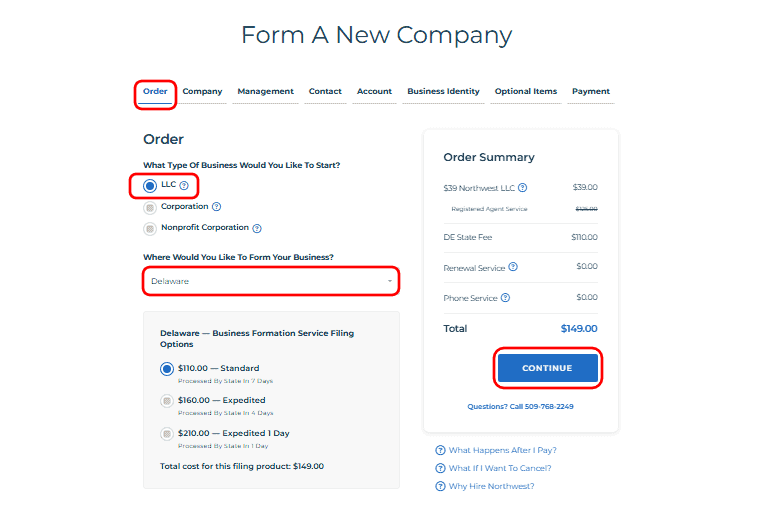Click help icon beside Nonprofit Corporation
The height and width of the screenshot is (517, 762).
(257, 228)
